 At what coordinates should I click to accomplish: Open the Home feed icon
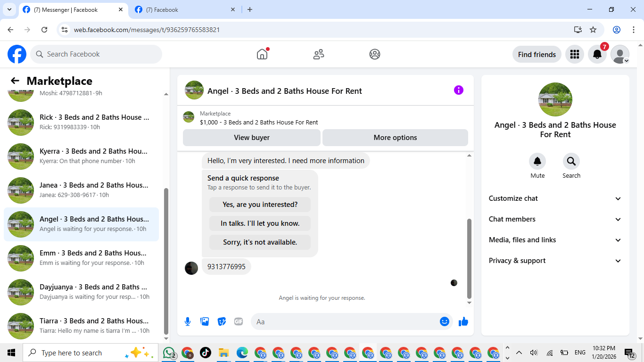(262, 54)
